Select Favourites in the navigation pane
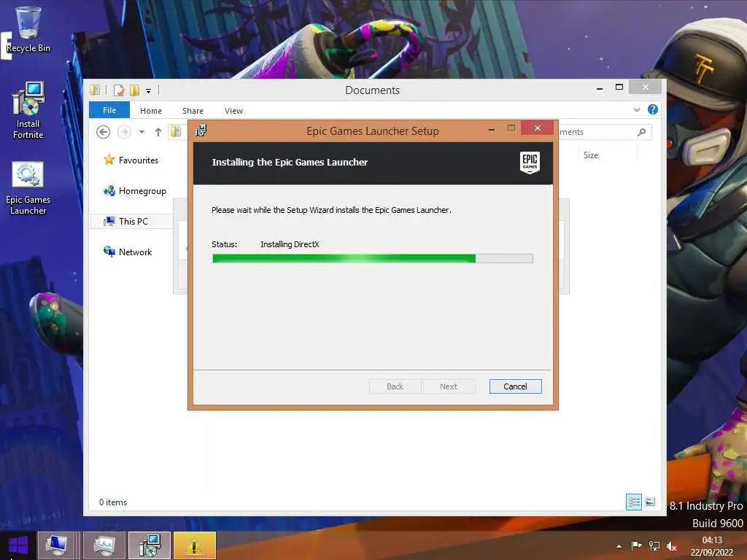747x560 pixels. (131, 160)
